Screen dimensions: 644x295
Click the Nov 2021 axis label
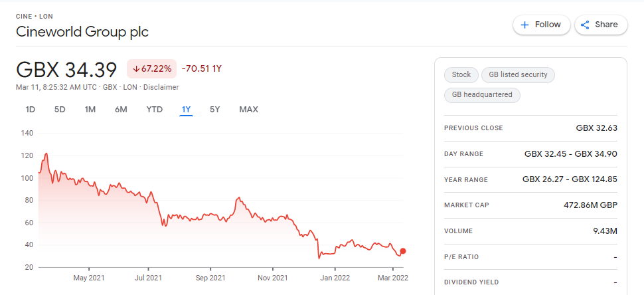[x=274, y=278]
